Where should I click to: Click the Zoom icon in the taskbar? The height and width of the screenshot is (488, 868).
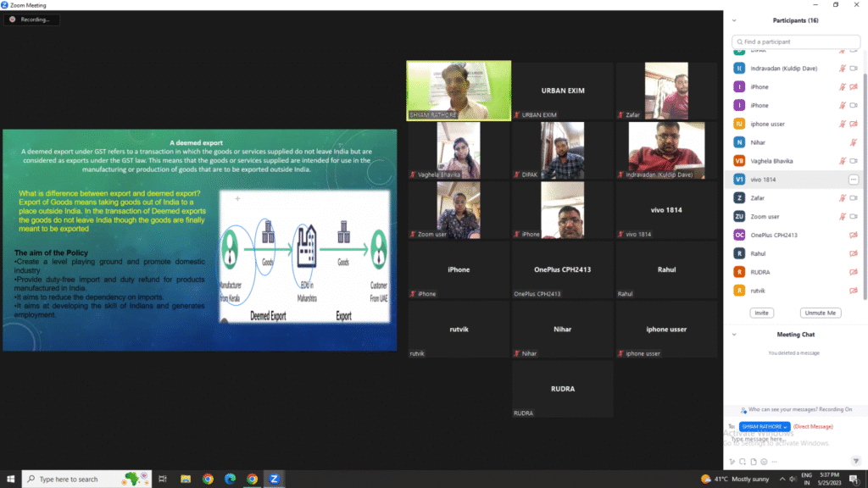pos(274,479)
